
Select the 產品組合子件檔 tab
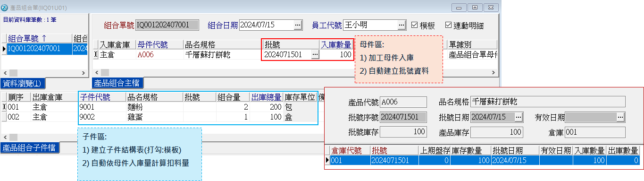(x=30, y=147)
